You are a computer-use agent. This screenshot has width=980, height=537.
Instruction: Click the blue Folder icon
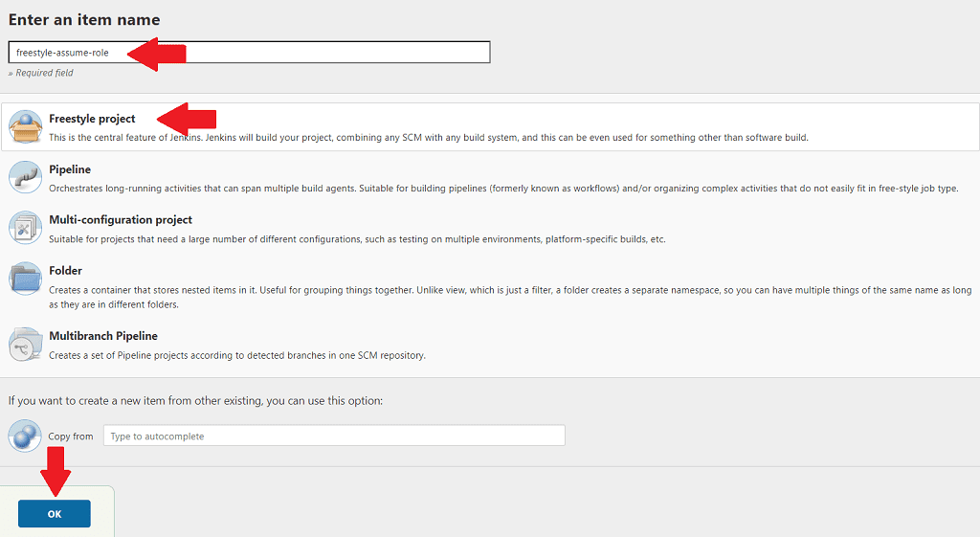coord(25,280)
